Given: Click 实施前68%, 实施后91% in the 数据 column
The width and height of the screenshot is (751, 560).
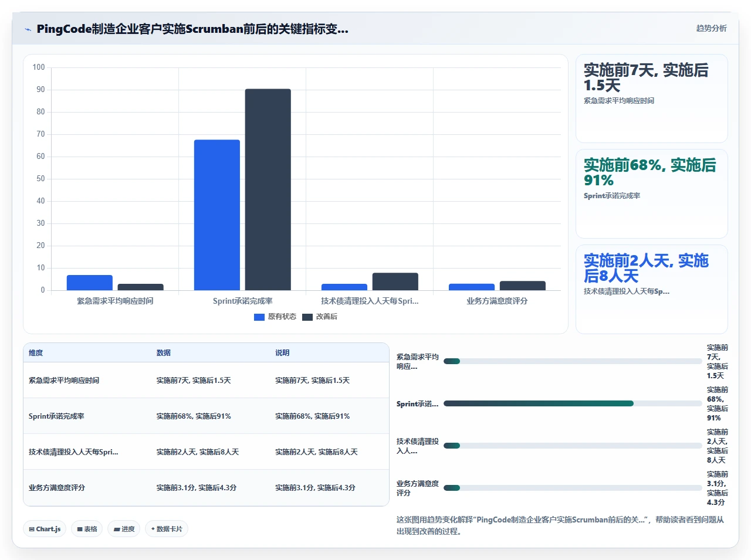Looking at the screenshot, I should tap(194, 416).
